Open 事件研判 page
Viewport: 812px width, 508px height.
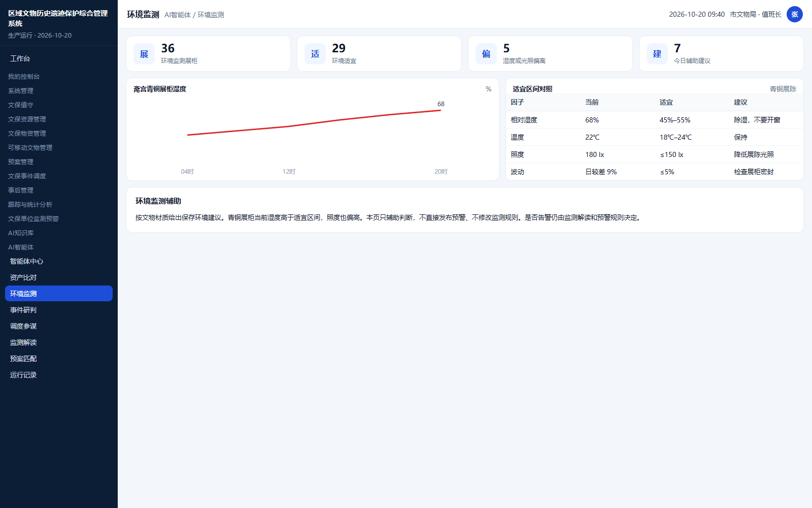[x=59, y=310]
